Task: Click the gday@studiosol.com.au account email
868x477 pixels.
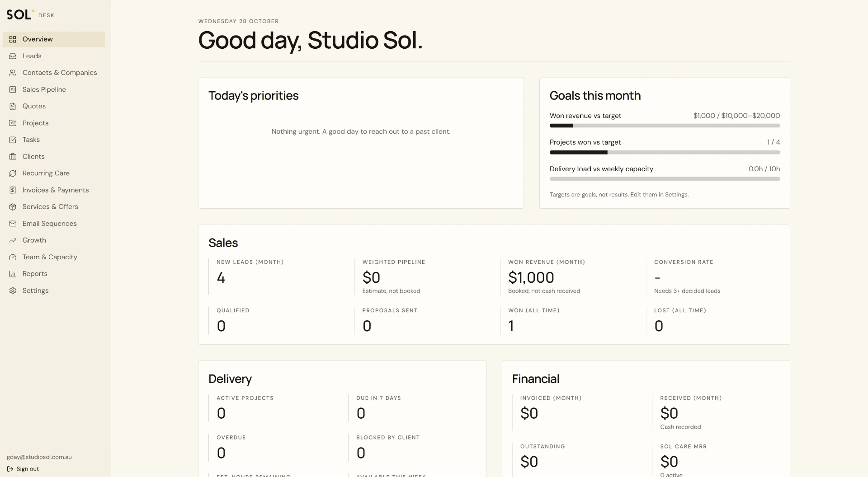Action: (x=39, y=457)
